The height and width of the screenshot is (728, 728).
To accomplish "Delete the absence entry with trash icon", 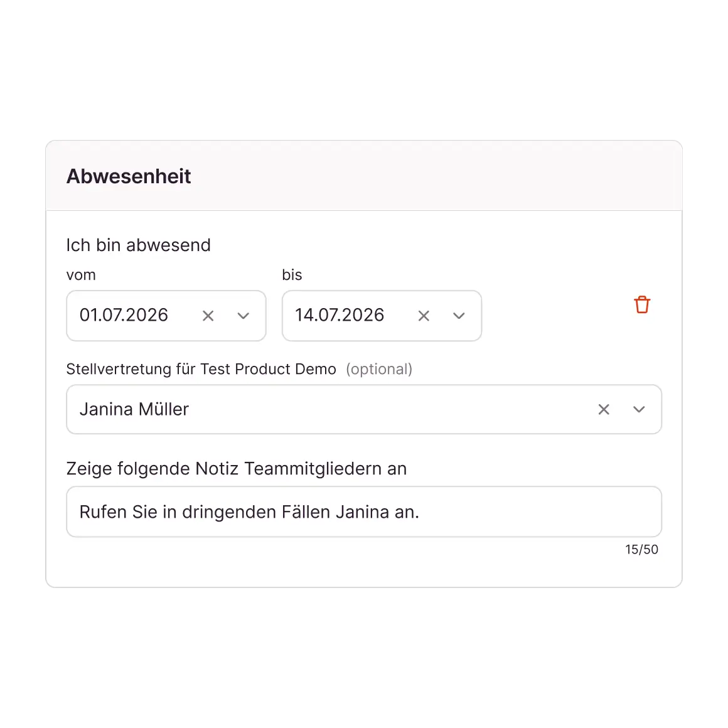I will tap(641, 305).
